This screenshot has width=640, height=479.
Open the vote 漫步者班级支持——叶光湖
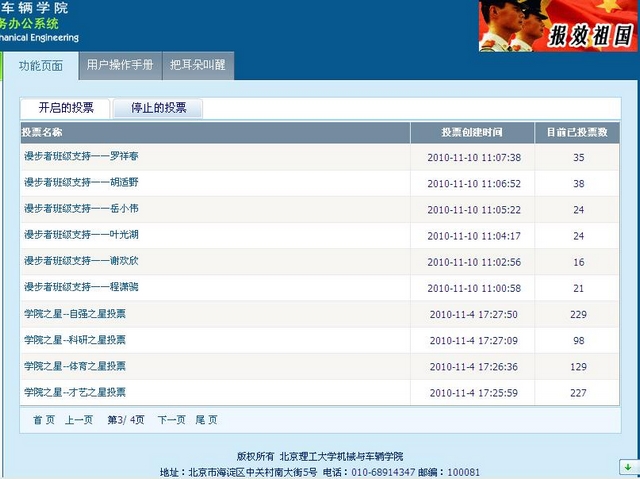pyautogui.click(x=81, y=235)
